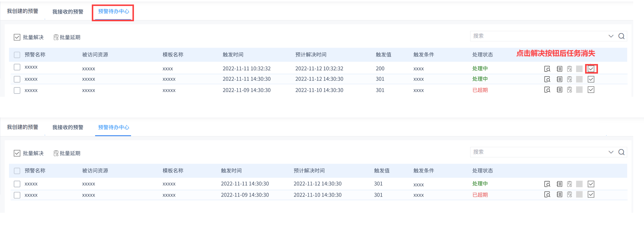644x225 pixels.
Task: Click the red-highlighted resolve icon in 10:32:32 row
Action: (x=591, y=69)
